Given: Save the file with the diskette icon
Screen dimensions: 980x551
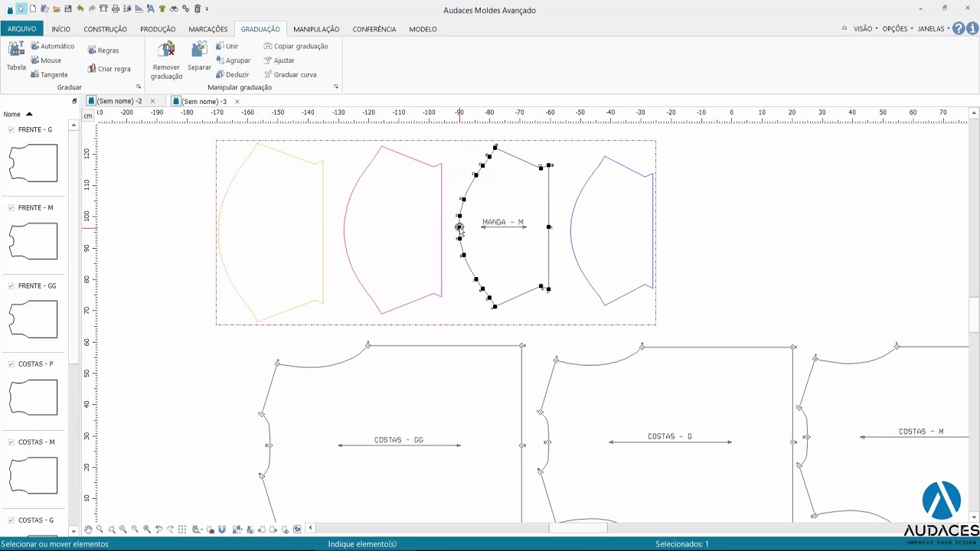Looking at the screenshot, I should 68,9.
